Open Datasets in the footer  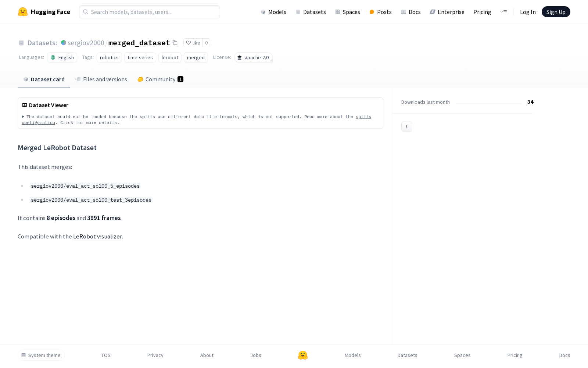tap(408, 355)
